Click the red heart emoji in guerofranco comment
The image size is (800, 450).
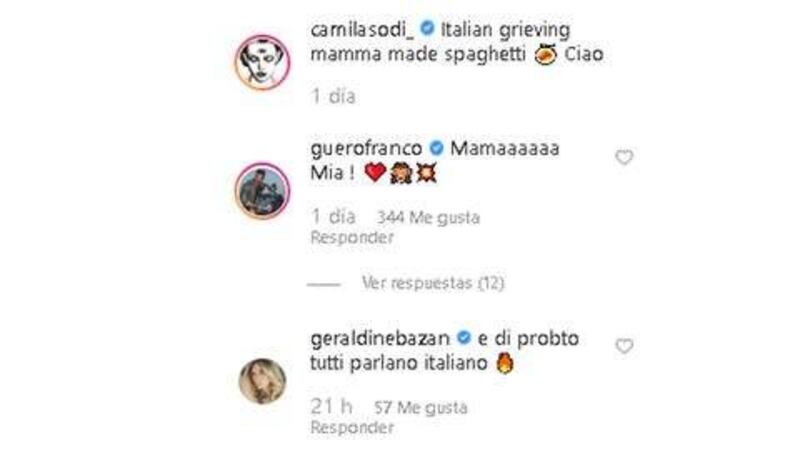click(x=375, y=173)
